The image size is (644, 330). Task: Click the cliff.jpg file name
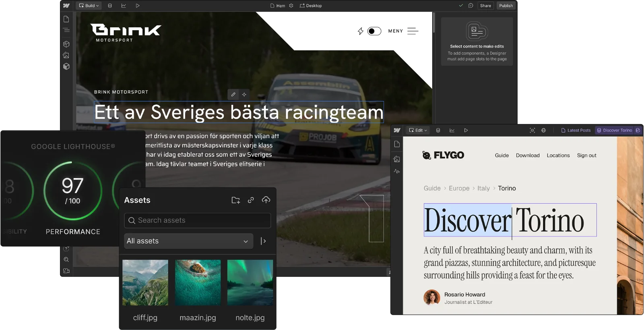point(145,318)
